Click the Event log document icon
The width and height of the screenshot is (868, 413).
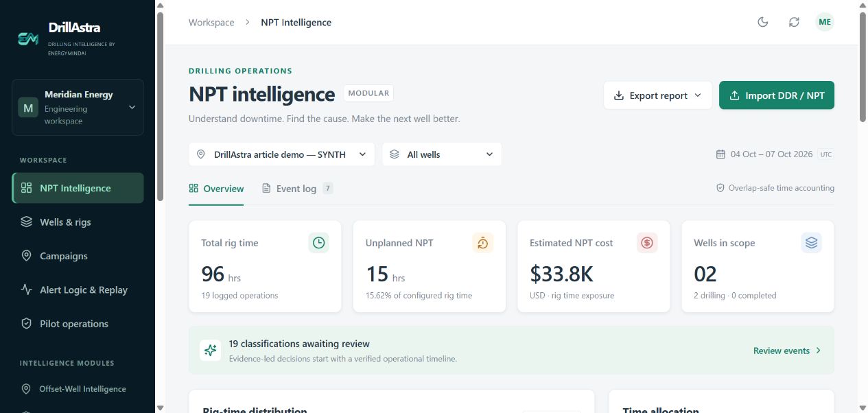(x=266, y=188)
